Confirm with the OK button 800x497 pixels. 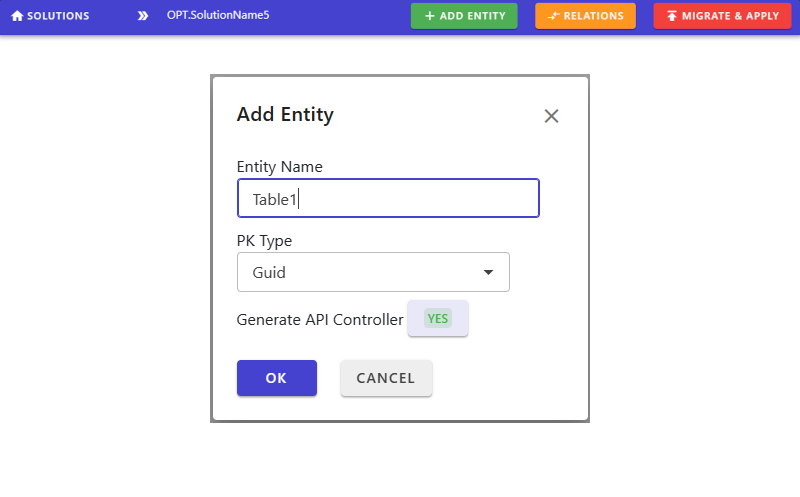[x=277, y=378]
